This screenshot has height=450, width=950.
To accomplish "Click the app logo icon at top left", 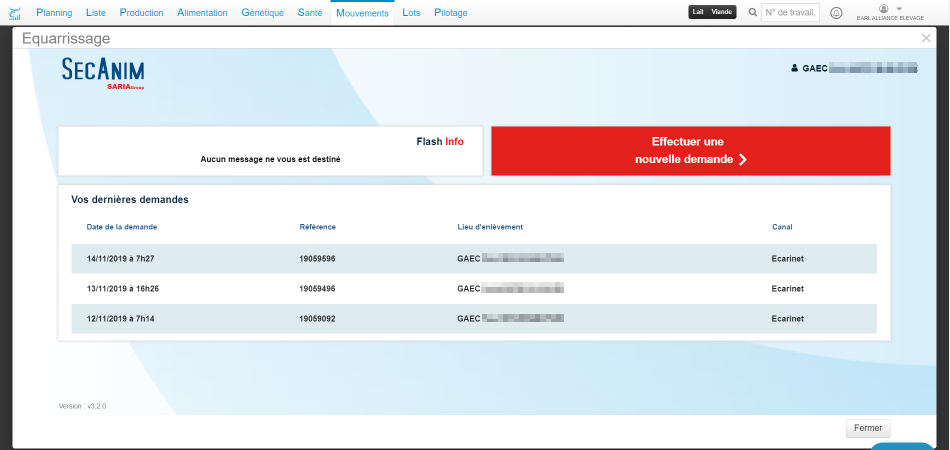I will (15, 13).
